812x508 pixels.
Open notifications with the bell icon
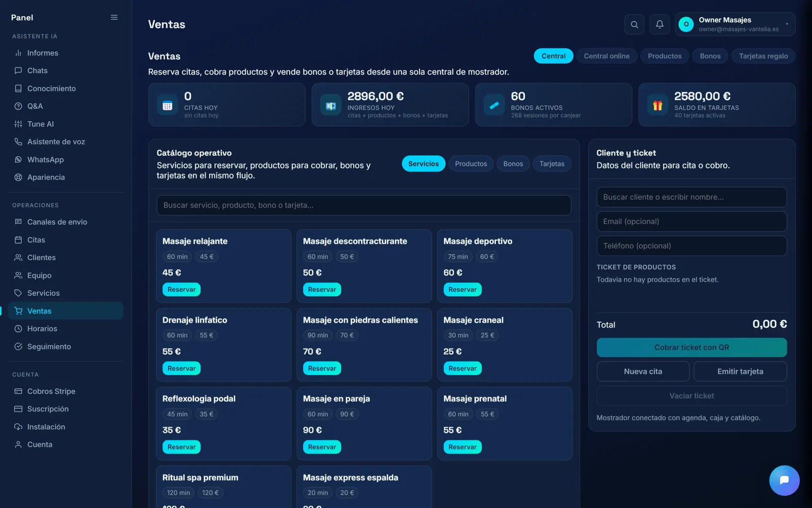[x=660, y=24]
